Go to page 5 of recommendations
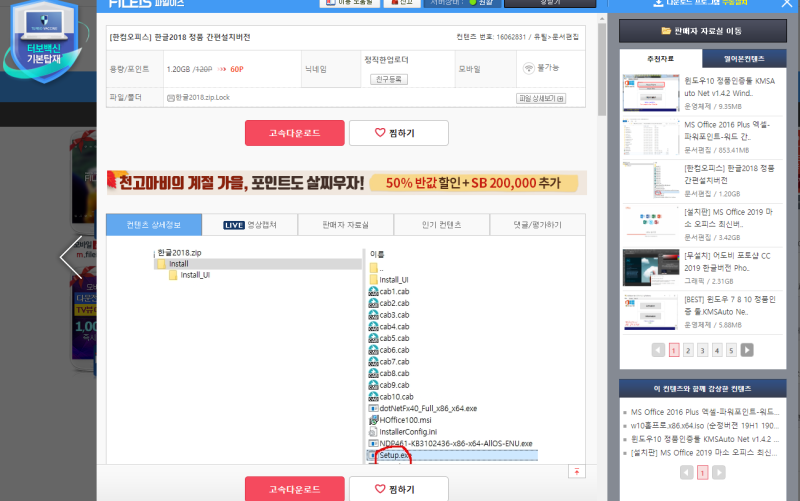Screen dimensions: 800x501 coord(731,350)
